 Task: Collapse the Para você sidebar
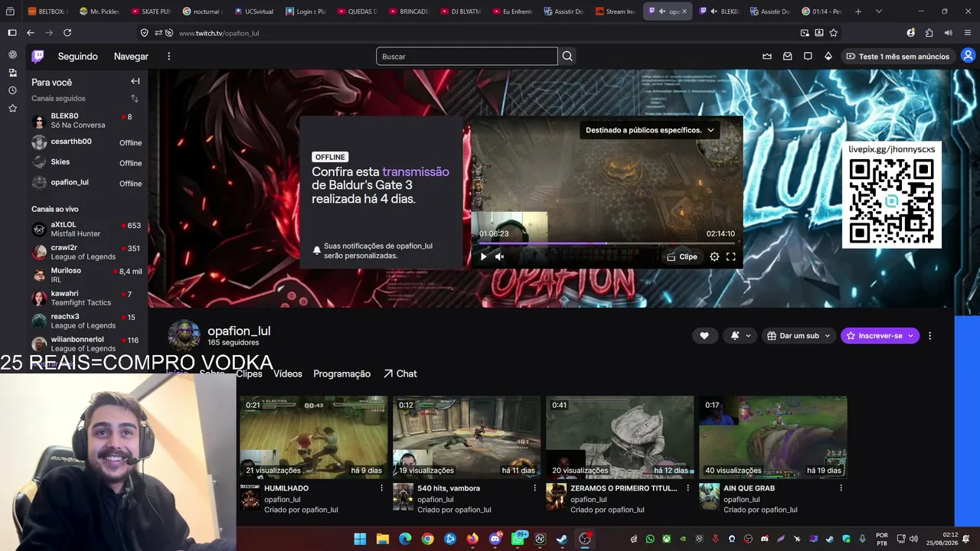coord(136,82)
